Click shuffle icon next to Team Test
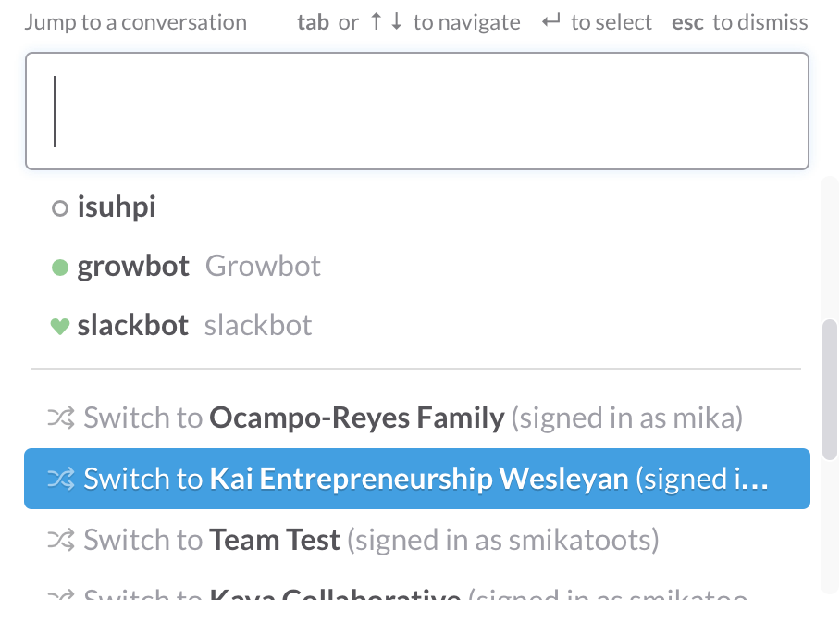The height and width of the screenshot is (624, 840). (x=60, y=540)
